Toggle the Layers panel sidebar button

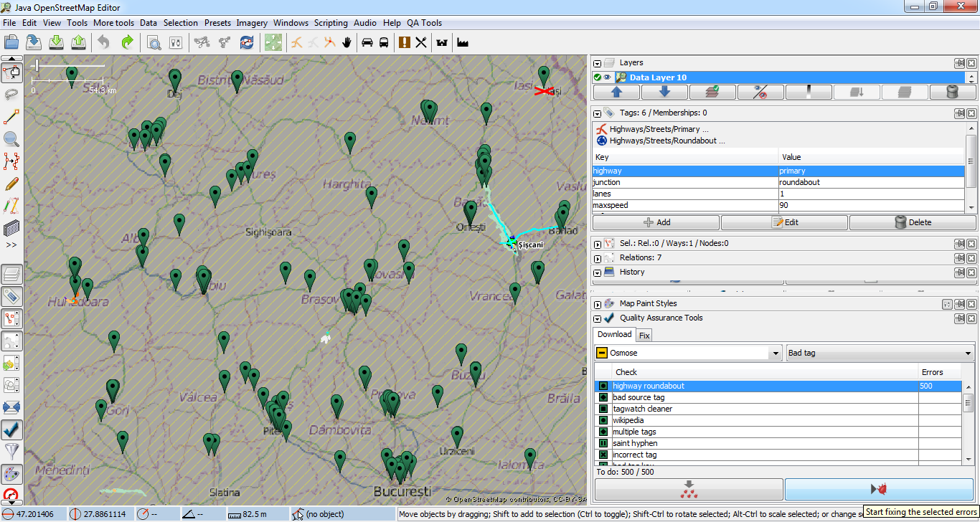coord(12,274)
